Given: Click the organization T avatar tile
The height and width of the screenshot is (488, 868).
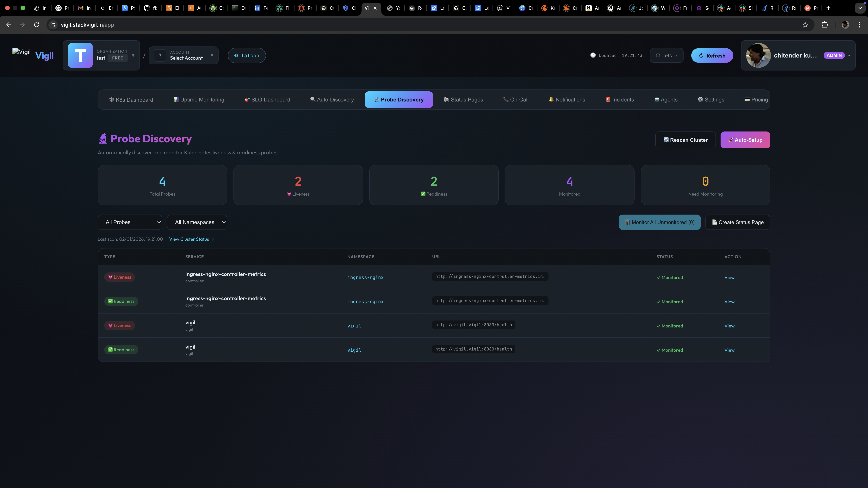Looking at the screenshot, I should [80, 55].
